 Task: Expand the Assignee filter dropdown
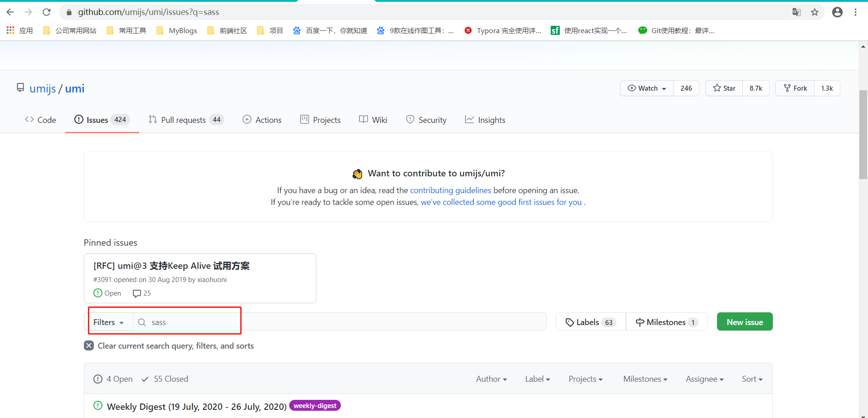[704, 379]
